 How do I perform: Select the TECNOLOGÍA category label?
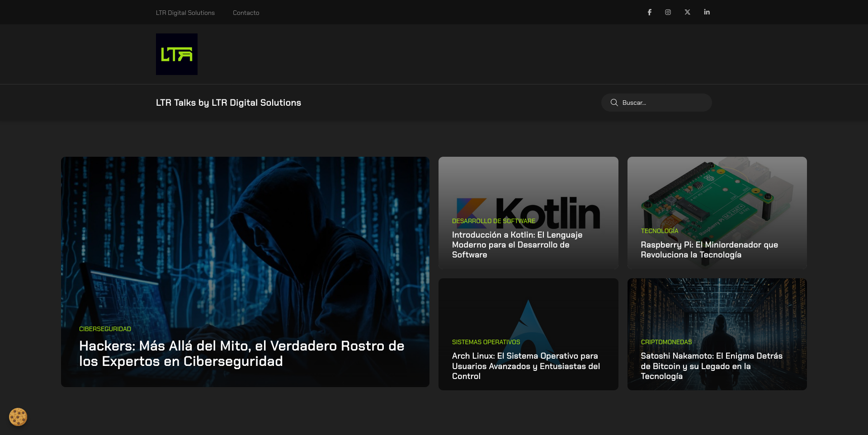pyautogui.click(x=660, y=231)
